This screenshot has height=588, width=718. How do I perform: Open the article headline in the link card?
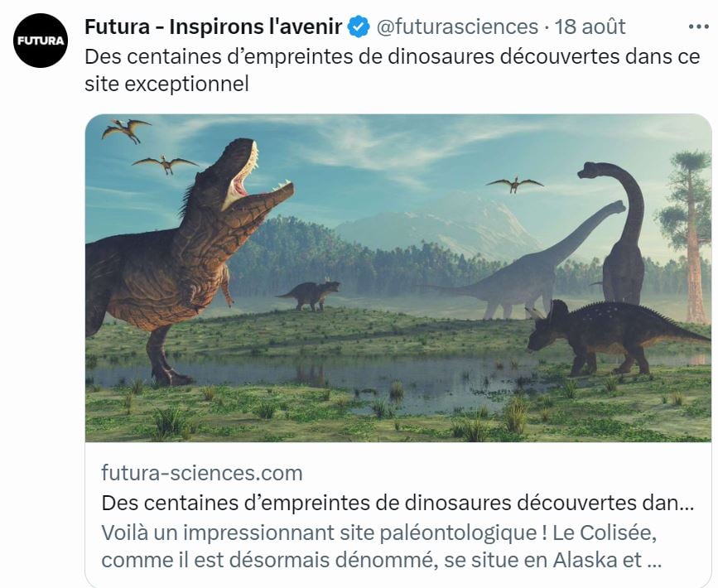[398, 503]
